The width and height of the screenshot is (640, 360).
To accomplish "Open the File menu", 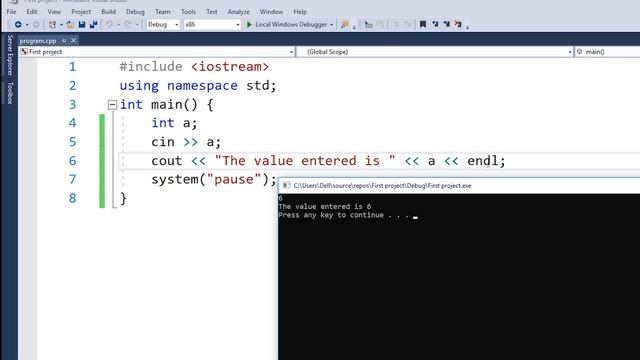I will coord(11,12).
